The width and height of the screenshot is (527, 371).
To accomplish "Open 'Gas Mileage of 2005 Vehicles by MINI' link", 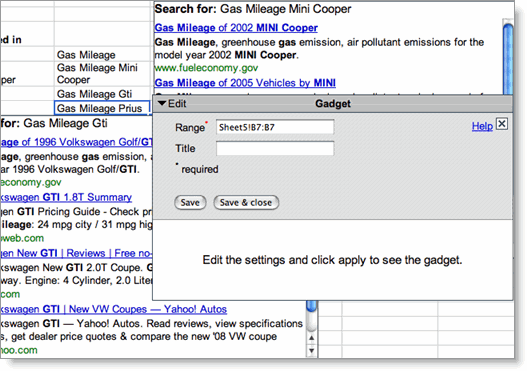I will [245, 83].
